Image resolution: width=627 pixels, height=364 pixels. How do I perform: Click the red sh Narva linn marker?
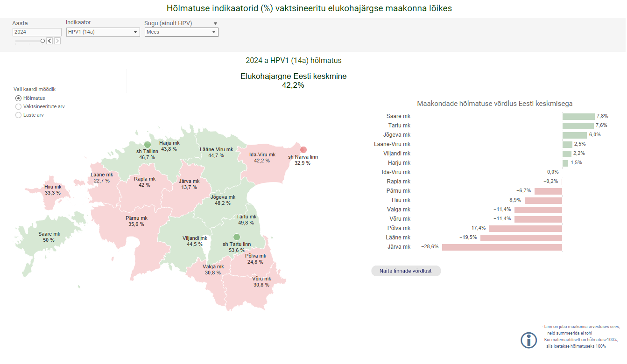point(303,150)
